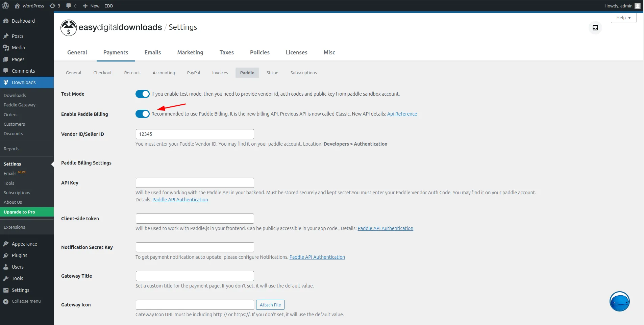Open Paddle API Authentication link under Client-side token
The width and height of the screenshot is (644, 325).
386,228
